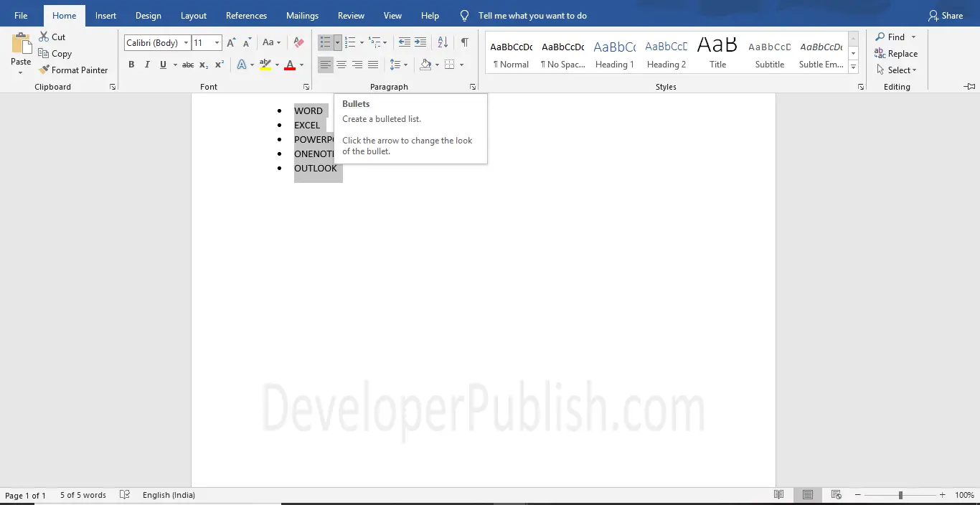This screenshot has width=980, height=505.
Task: Apply paragraph shading fill
Action: click(x=425, y=65)
